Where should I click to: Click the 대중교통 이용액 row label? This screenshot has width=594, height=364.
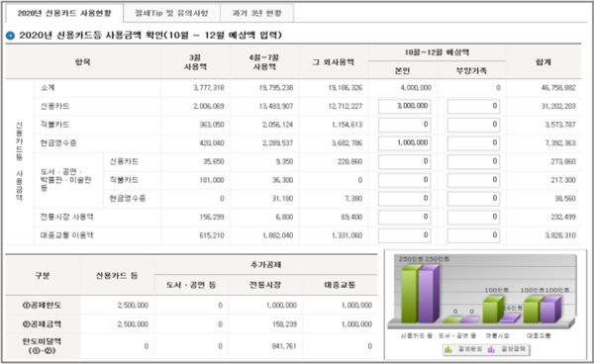[x=66, y=235]
